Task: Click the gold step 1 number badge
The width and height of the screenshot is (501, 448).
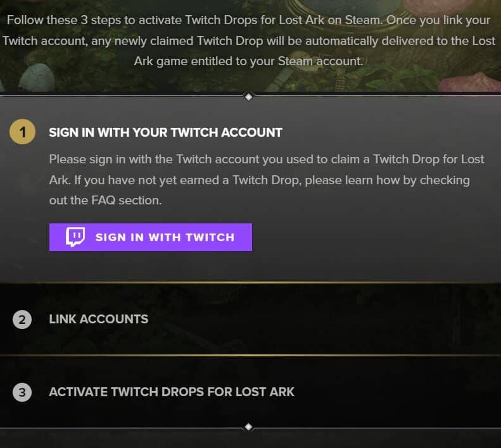Action: tap(22, 132)
